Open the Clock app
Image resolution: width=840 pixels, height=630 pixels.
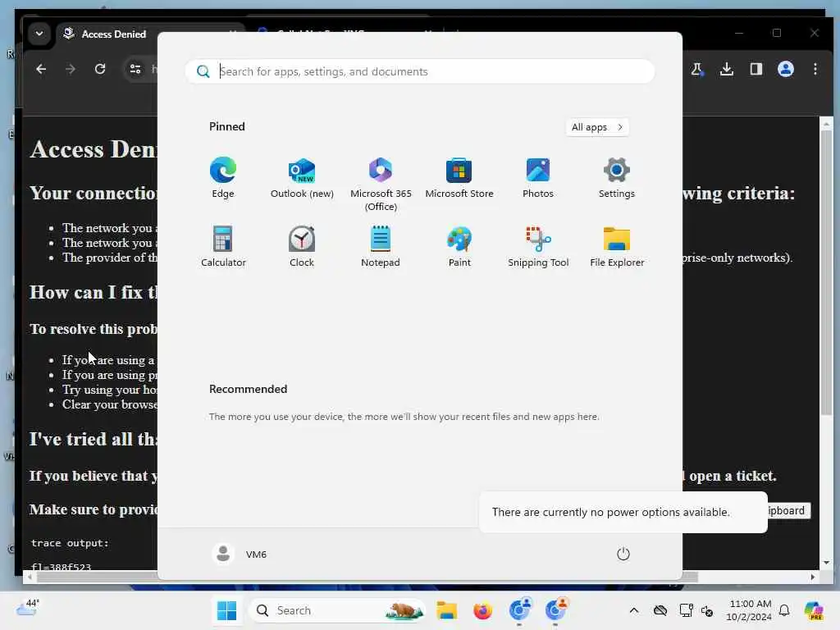(302, 246)
